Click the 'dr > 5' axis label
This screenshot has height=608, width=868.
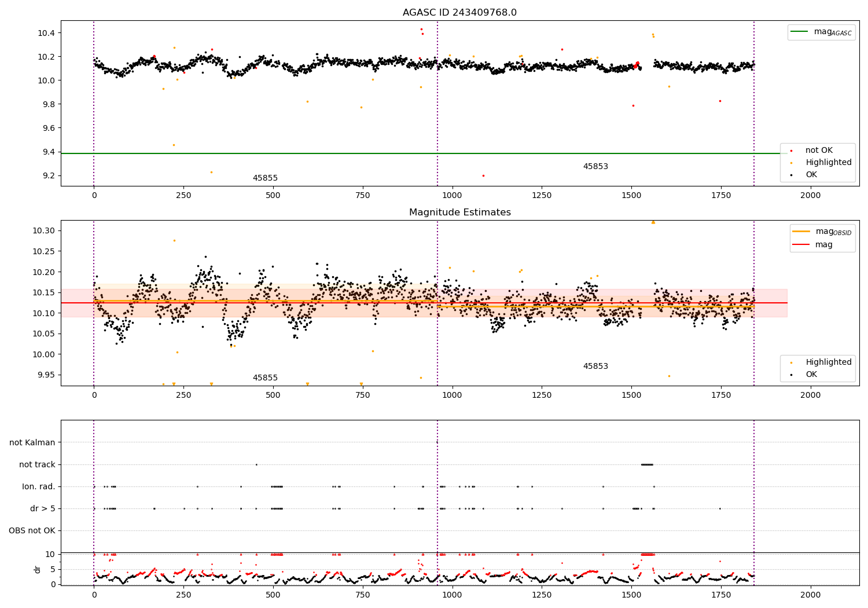(x=43, y=508)
